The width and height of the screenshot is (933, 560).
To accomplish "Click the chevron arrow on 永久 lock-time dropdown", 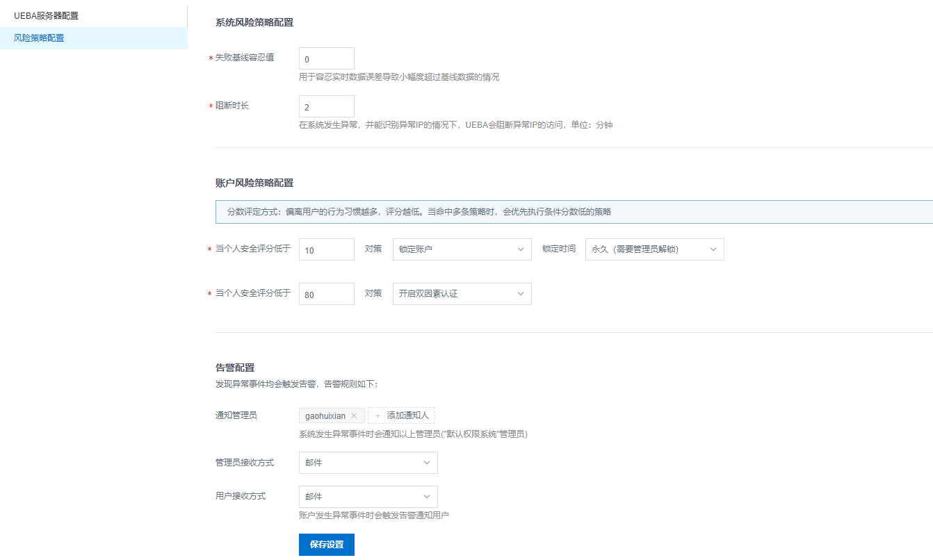I will pyautogui.click(x=713, y=249).
